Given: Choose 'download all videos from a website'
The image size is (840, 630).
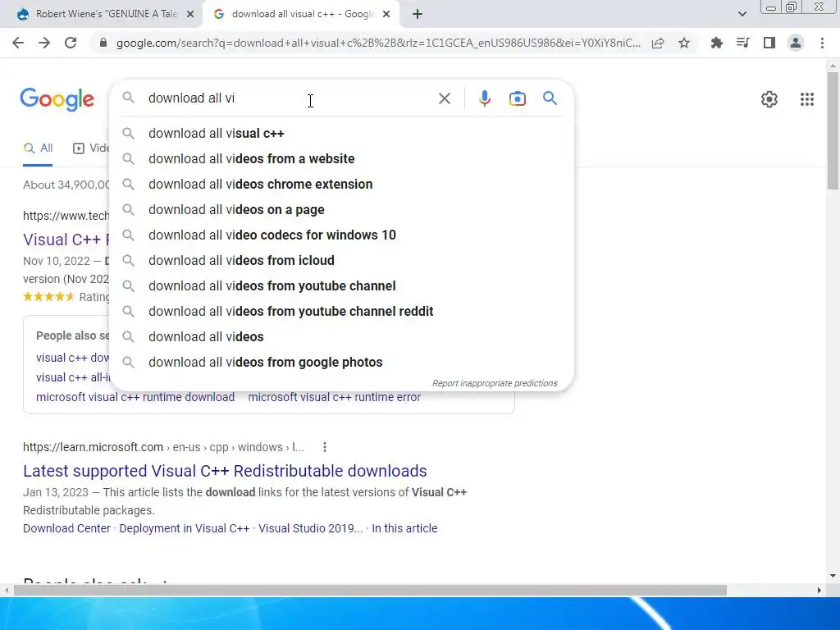Looking at the screenshot, I should coord(341,158).
